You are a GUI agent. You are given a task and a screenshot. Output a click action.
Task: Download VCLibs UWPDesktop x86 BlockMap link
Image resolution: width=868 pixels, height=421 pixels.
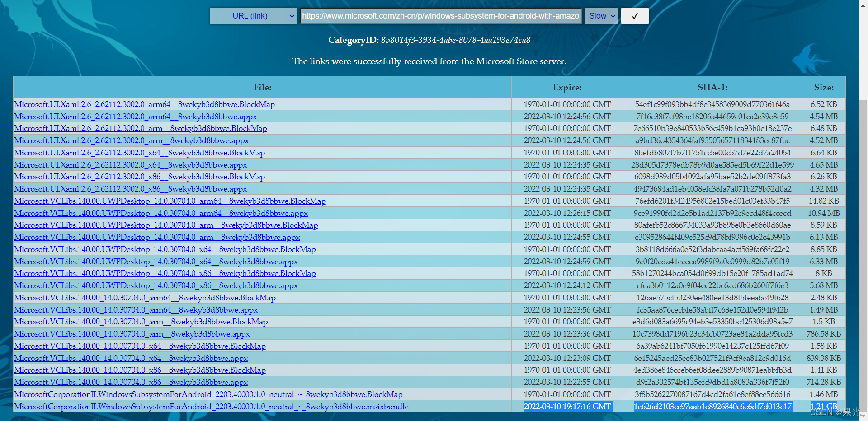(165, 273)
